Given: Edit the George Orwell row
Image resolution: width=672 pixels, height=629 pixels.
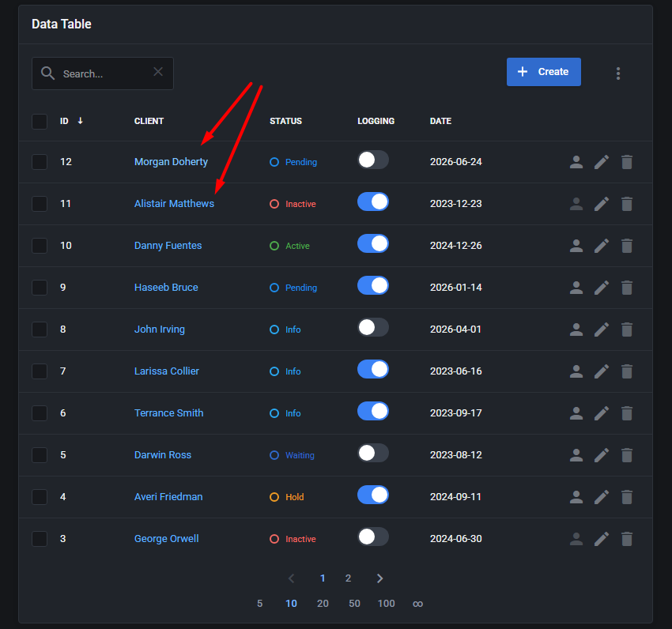Looking at the screenshot, I should [x=602, y=539].
